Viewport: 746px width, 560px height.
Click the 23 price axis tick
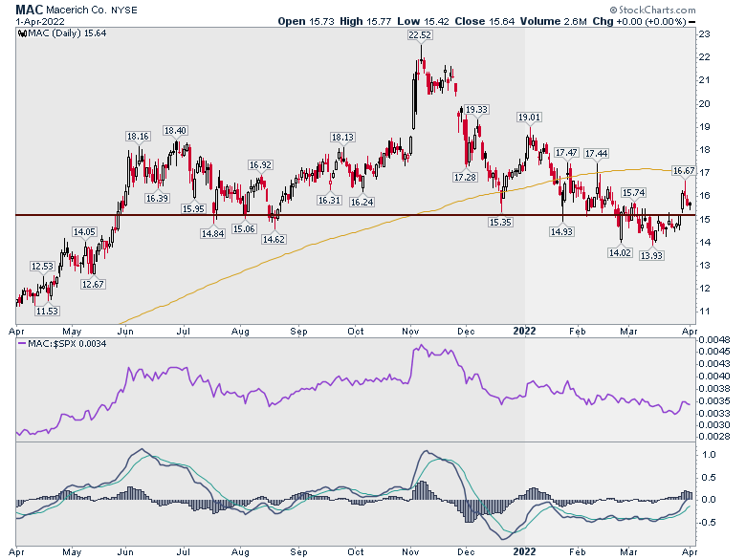tap(705, 34)
